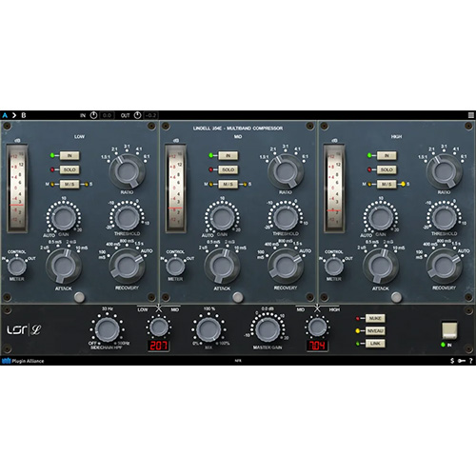
Task: Click the Plugin Alliance logo
Action: [23, 361]
